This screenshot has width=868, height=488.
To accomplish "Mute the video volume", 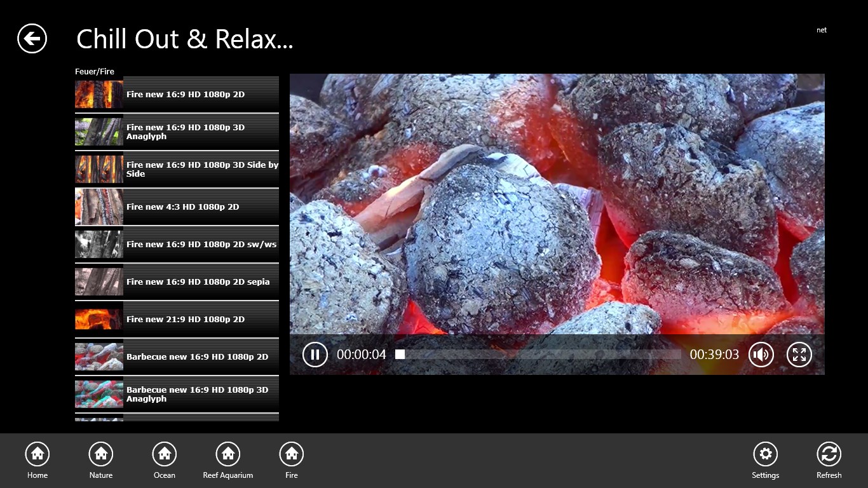I will coord(761,355).
